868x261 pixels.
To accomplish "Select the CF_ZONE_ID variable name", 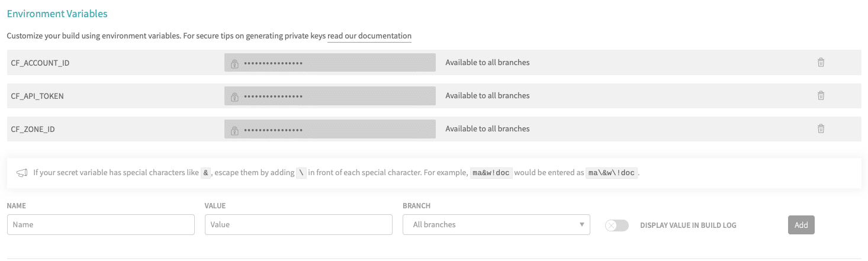I will tap(33, 129).
